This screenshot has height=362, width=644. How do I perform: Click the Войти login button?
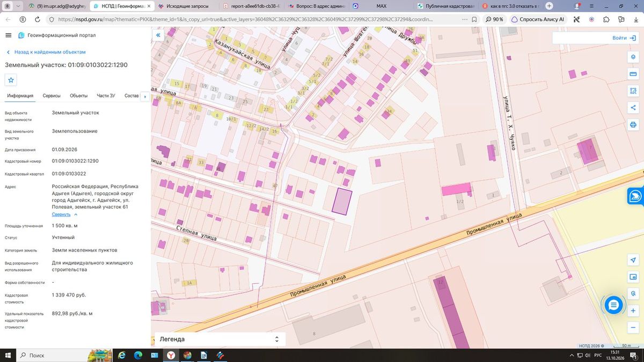pos(623,38)
